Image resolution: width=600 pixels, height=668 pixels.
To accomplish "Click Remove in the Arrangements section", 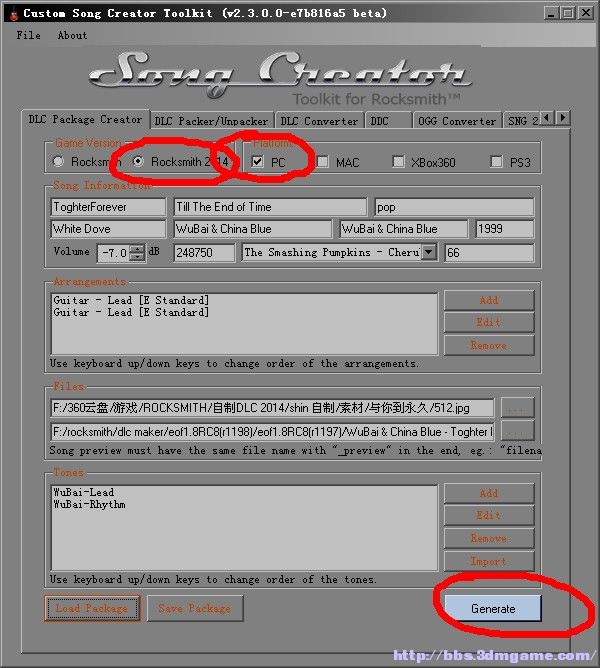I will pos(489,346).
